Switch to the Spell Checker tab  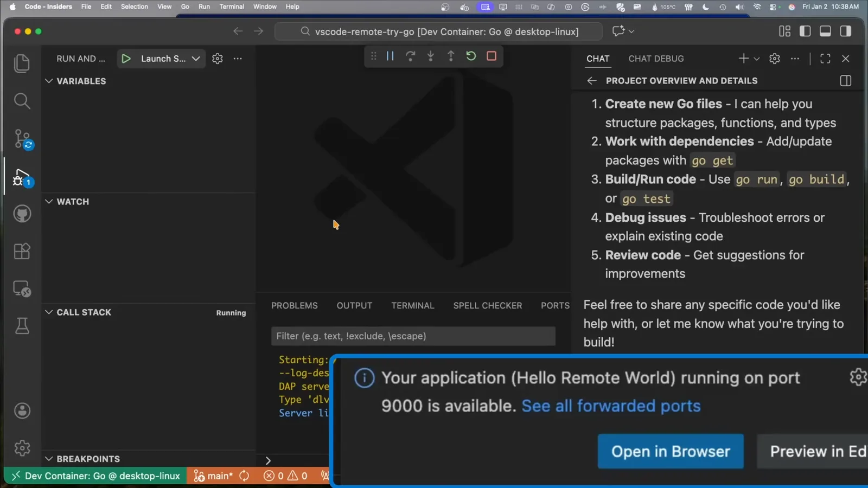(488, 306)
